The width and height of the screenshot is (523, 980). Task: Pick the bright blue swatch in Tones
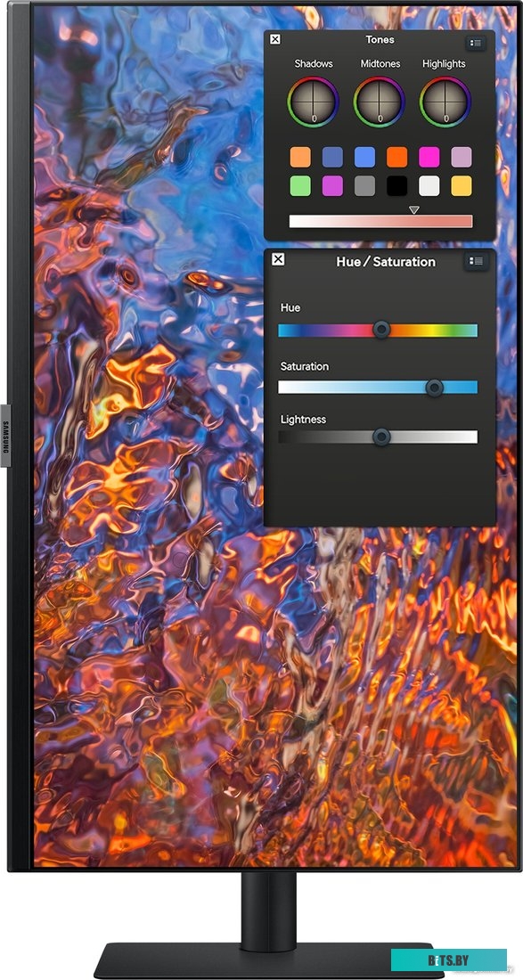click(x=365, y=157)
